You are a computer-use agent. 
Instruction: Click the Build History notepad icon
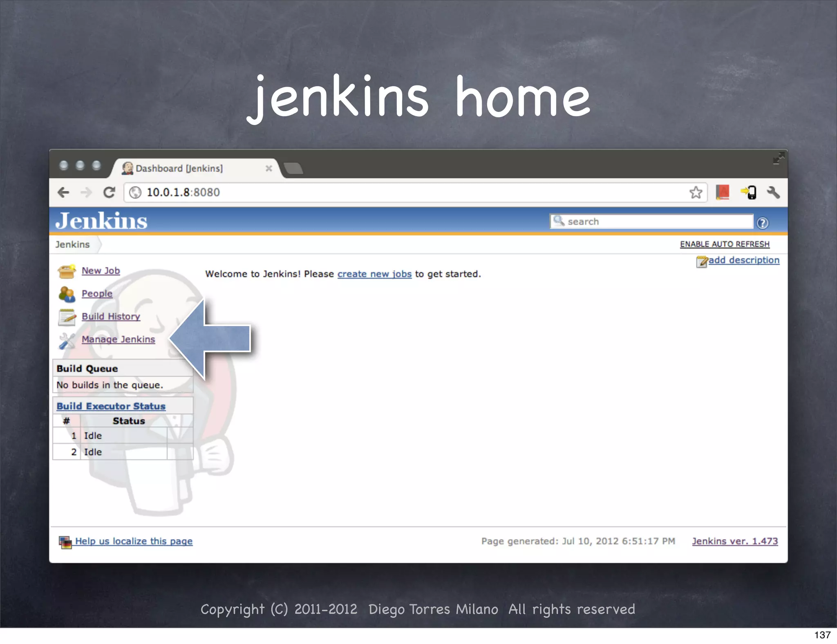pyautogui.click(x=67, y=317)
